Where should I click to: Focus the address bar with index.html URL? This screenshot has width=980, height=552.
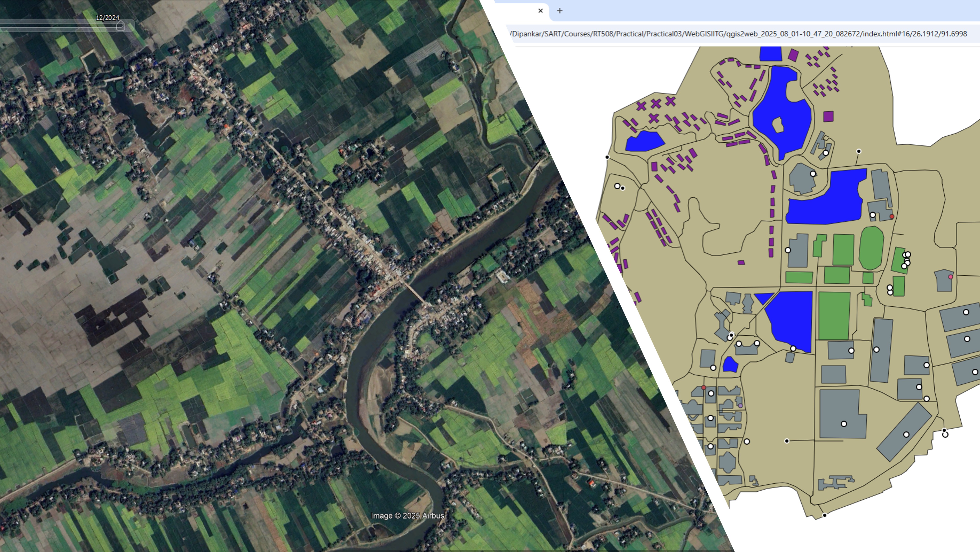click(x=738, y=34)
